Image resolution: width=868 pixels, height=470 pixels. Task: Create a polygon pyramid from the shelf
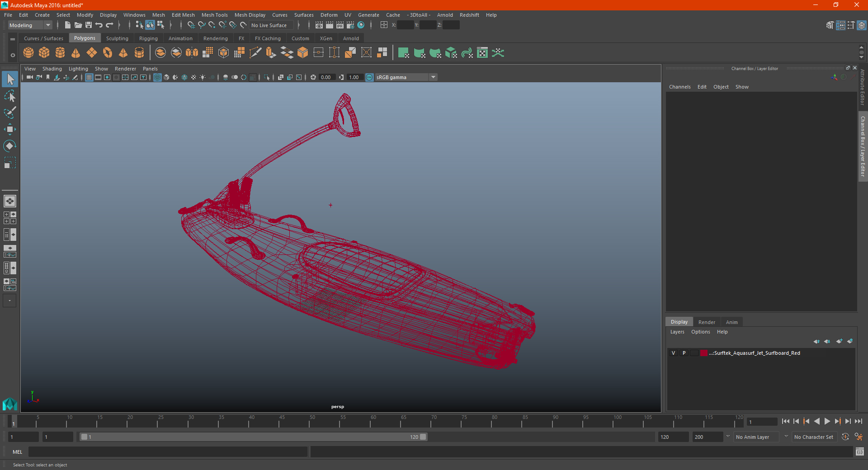(x=123, y=53)
